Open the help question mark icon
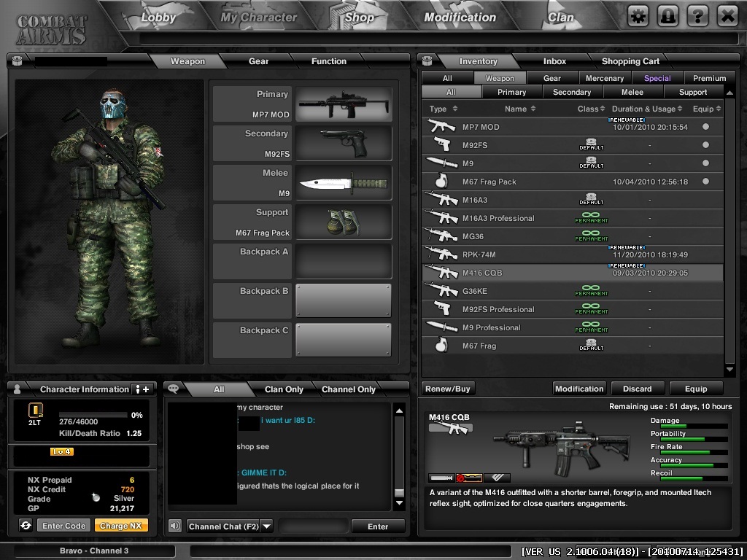The width and height of the screenshot is (747, 560). coord(698,17)
